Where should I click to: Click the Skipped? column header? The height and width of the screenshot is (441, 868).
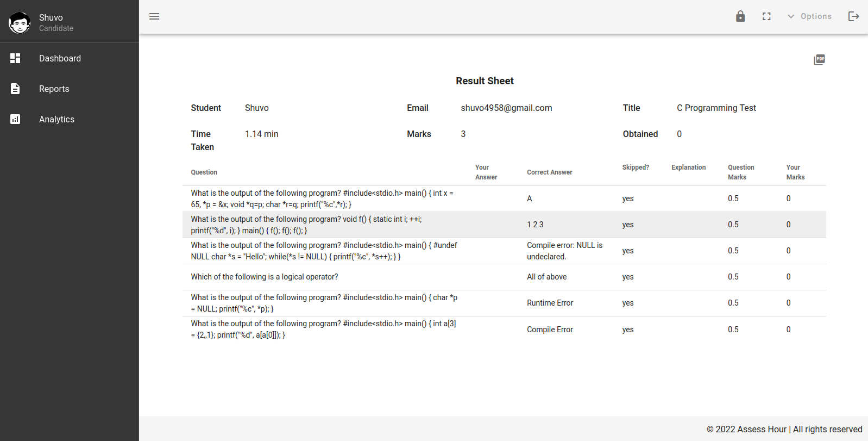(636, 167)
